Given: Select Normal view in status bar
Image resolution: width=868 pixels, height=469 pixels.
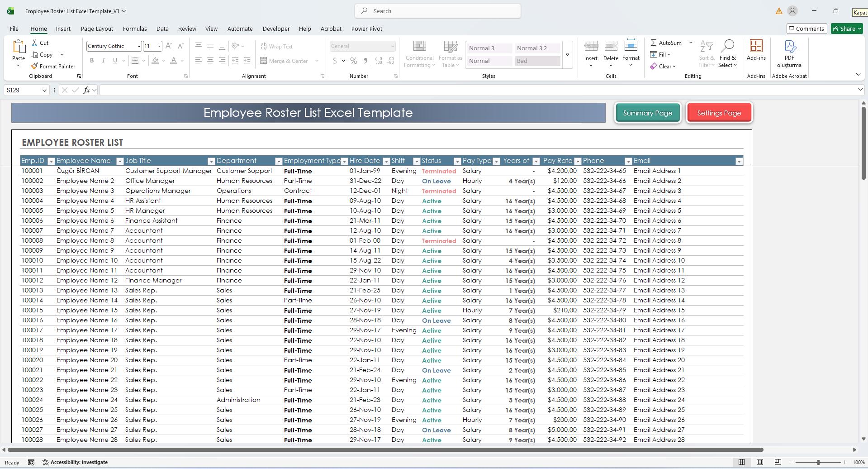Looking at the screenshot, I should pos(742,462).
